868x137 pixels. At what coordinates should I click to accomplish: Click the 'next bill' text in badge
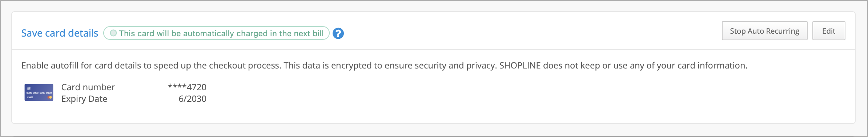point(309,33)
